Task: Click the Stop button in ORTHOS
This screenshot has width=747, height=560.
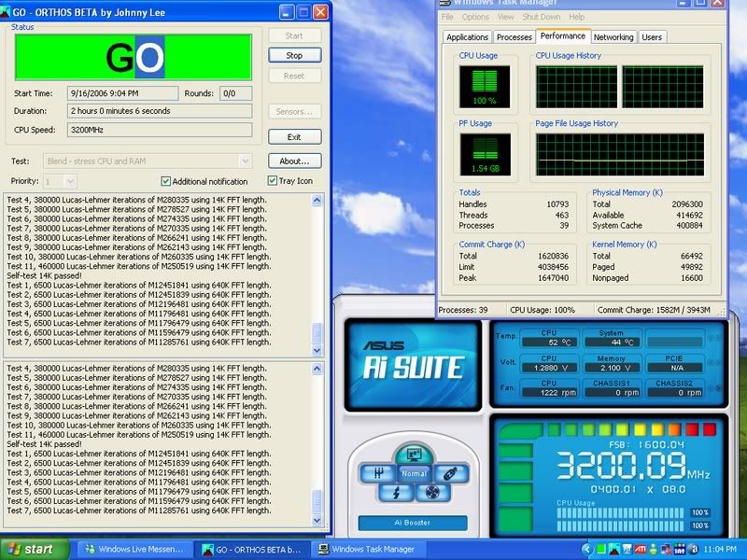Action: coord(294,55)
